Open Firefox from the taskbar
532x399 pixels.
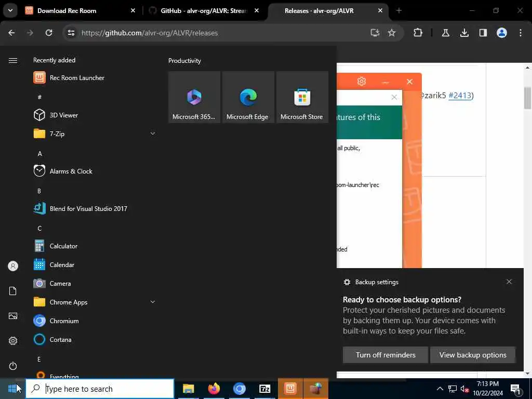[214, 389]
